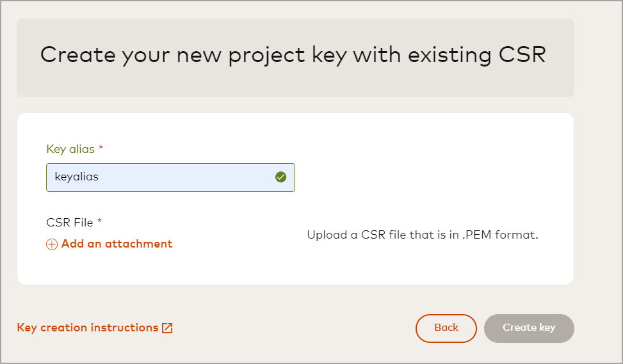Click the external link arrow icon
Screen dimensions: 623x364
tap(167, 328)
